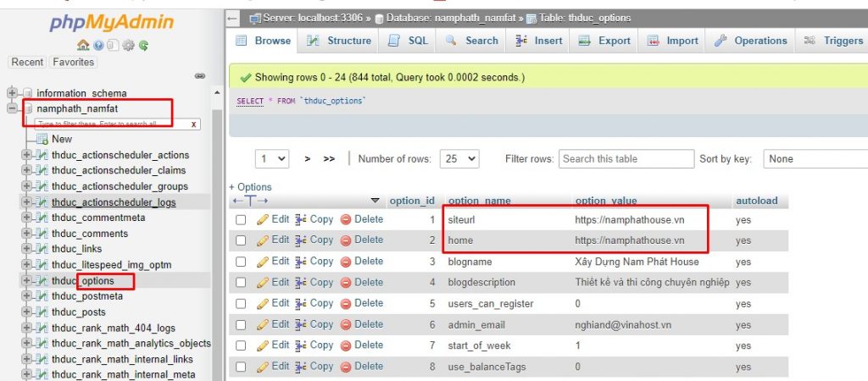
Task: Click database icon next to information_schema
Action: (x=27, y=93)
